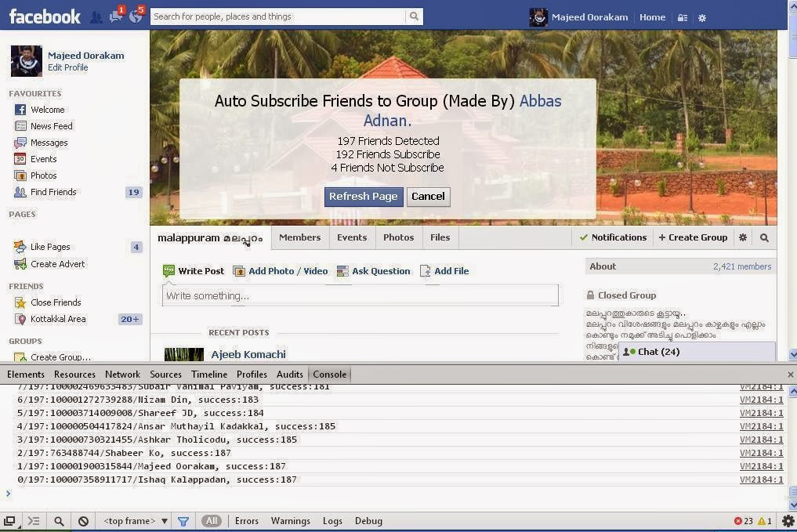Switch to the Timeline tab
Screen dimensions: 797x532
(x=209, y=375)
